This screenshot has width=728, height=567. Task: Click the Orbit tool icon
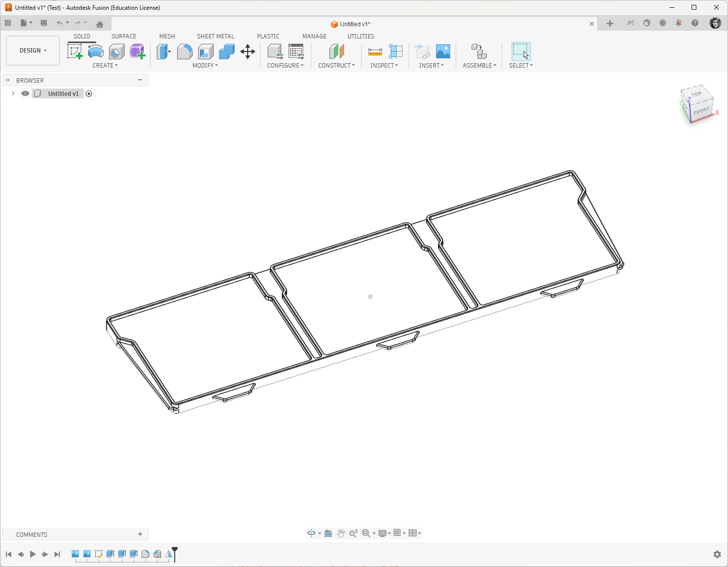[x=311, y=533]
